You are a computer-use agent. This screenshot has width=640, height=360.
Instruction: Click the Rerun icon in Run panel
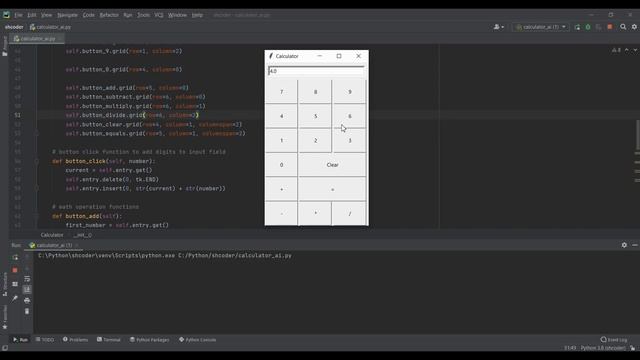click(15, 257)
